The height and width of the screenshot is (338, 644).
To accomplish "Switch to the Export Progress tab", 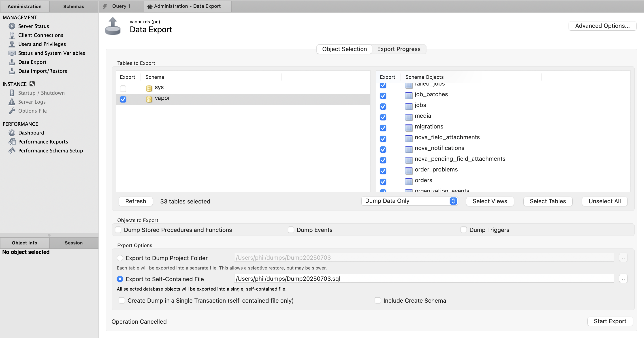I will [399, 49].
